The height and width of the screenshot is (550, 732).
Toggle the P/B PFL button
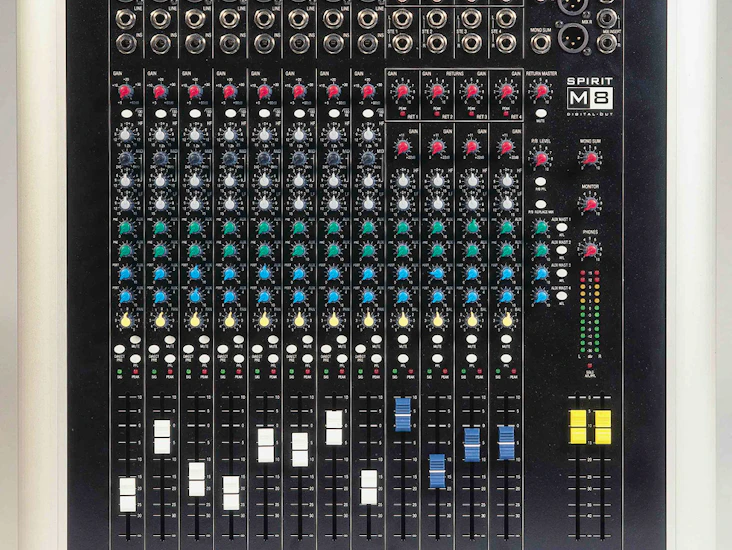541,181
